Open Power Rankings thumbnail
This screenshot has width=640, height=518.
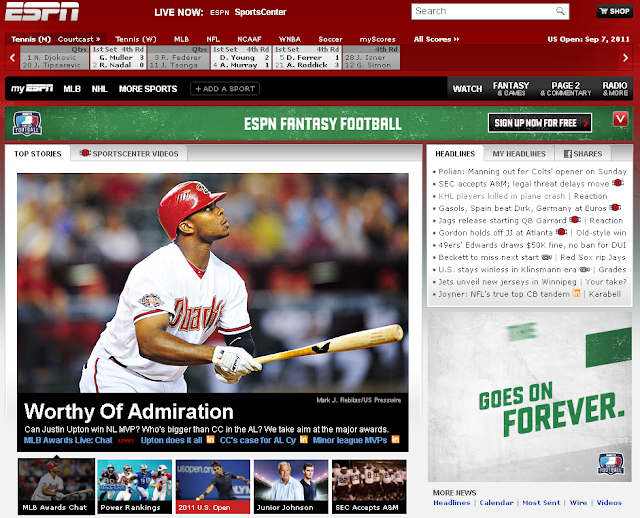pyautogui.click(x=134, y=486)
